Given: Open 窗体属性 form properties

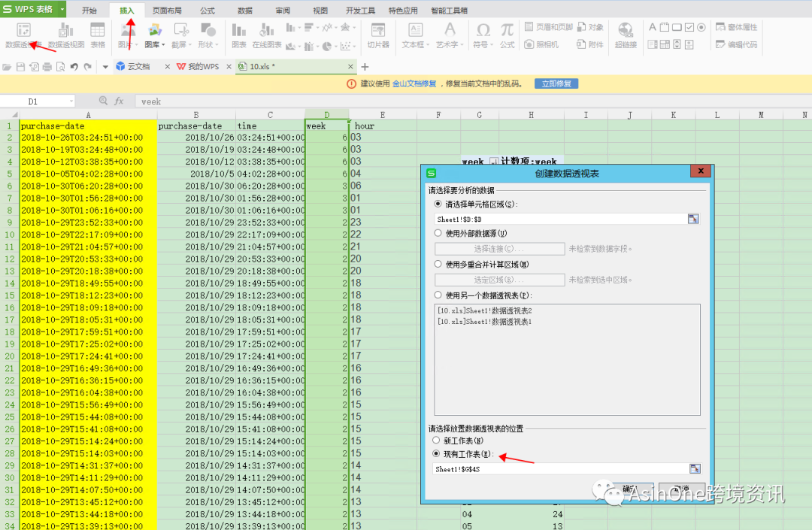Looking at the screenshot, I should (x=736, y=27).
